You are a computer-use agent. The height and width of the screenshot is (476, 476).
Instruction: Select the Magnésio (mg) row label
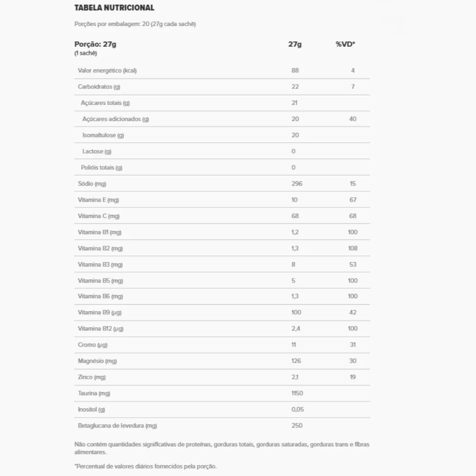pos(97,361)
